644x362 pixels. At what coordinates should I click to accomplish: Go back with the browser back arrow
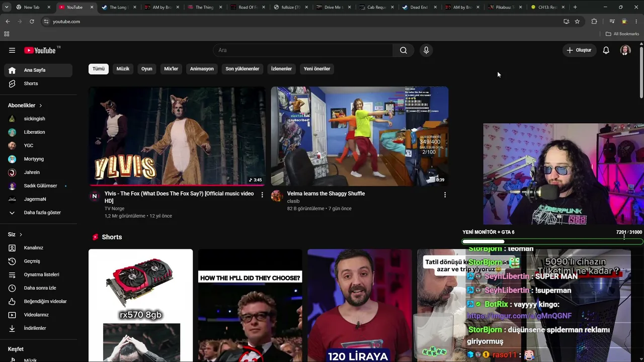point(8,22)
